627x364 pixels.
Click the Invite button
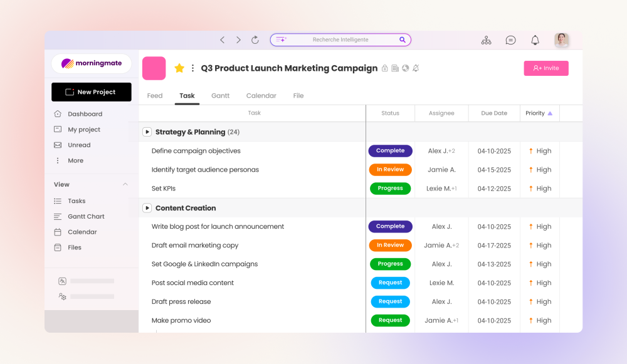point(546,68)
